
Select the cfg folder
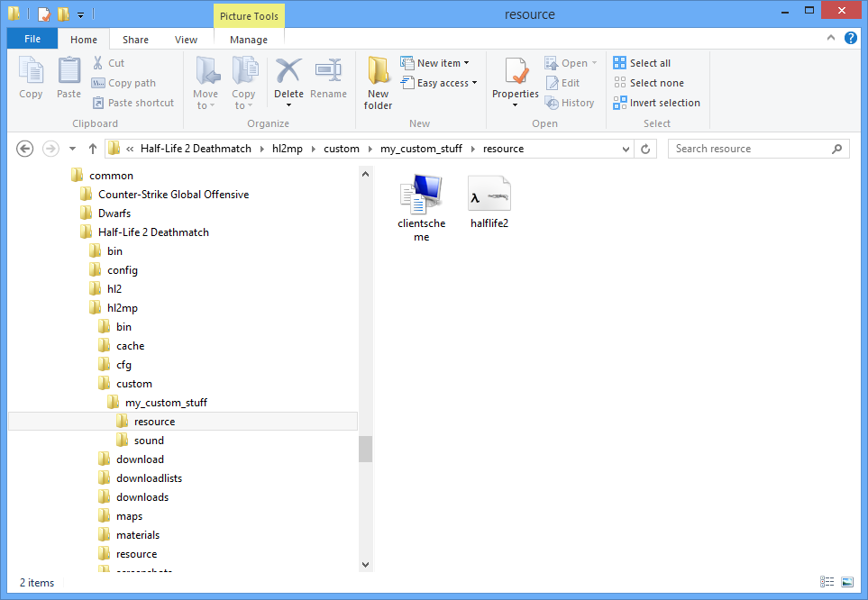point(115,365)
